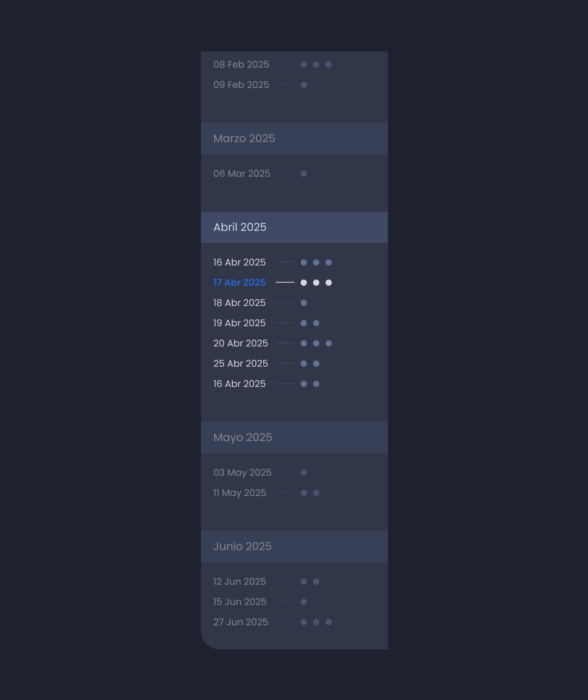The image size is (588, 700).
Task: Click the third dot beside 16 Abr 2025
Action: [329, 262]
